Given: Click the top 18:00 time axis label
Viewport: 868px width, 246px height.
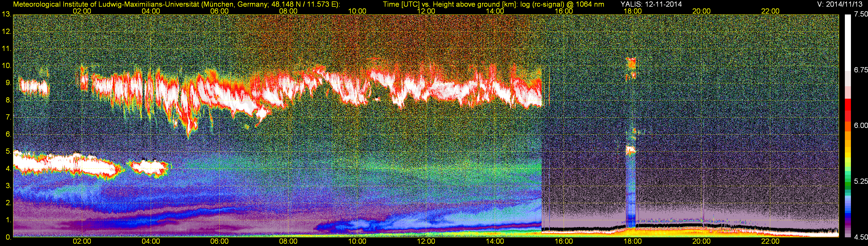Looking at the screenshot, I should (x=632, y=11).
